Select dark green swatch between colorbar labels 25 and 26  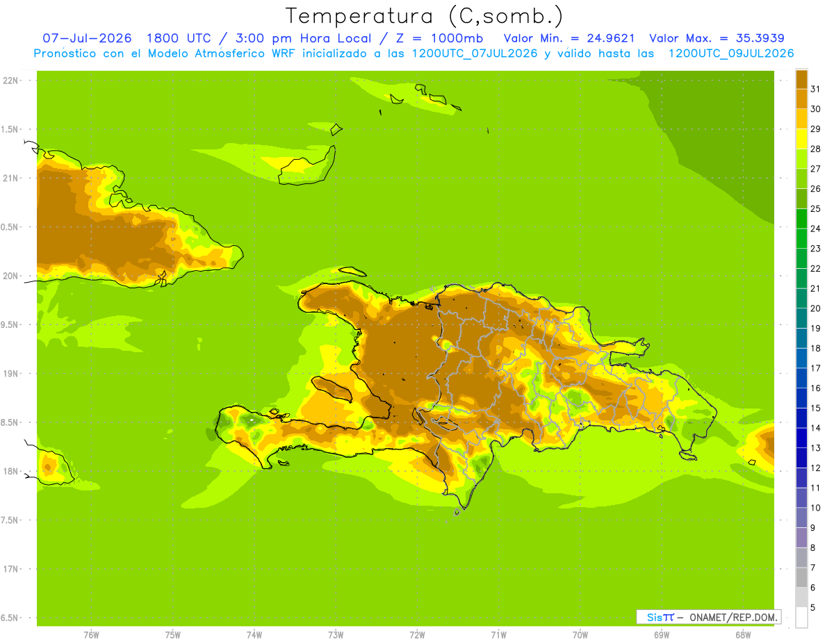click(801, 198)
